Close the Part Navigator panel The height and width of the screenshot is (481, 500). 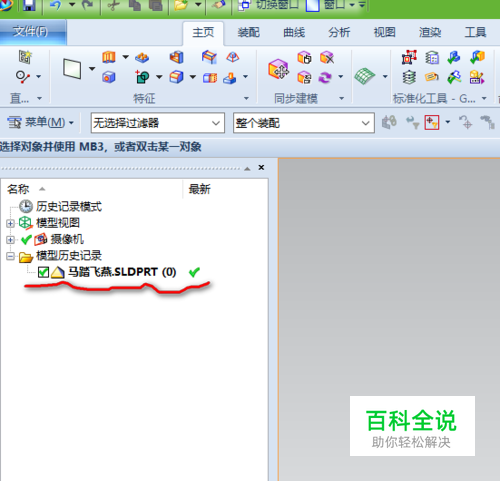click(261, 168)
